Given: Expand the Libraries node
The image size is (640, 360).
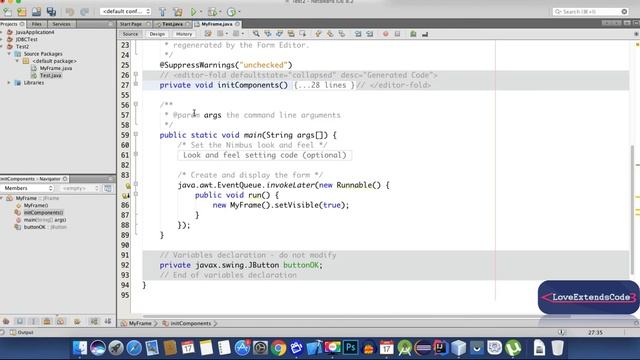Looking at the screenshot, I should [x=9, y=82].
